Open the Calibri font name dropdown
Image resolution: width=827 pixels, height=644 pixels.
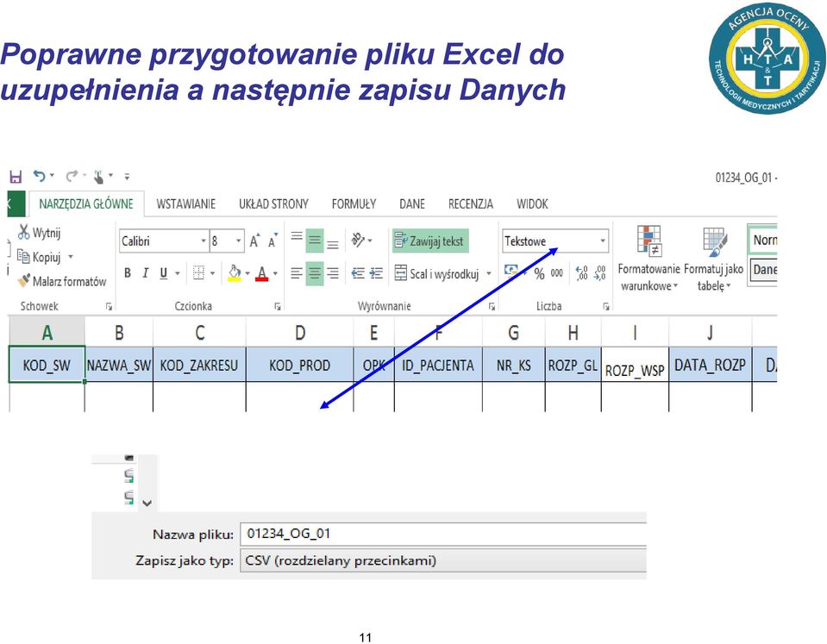tap(203, 241)
